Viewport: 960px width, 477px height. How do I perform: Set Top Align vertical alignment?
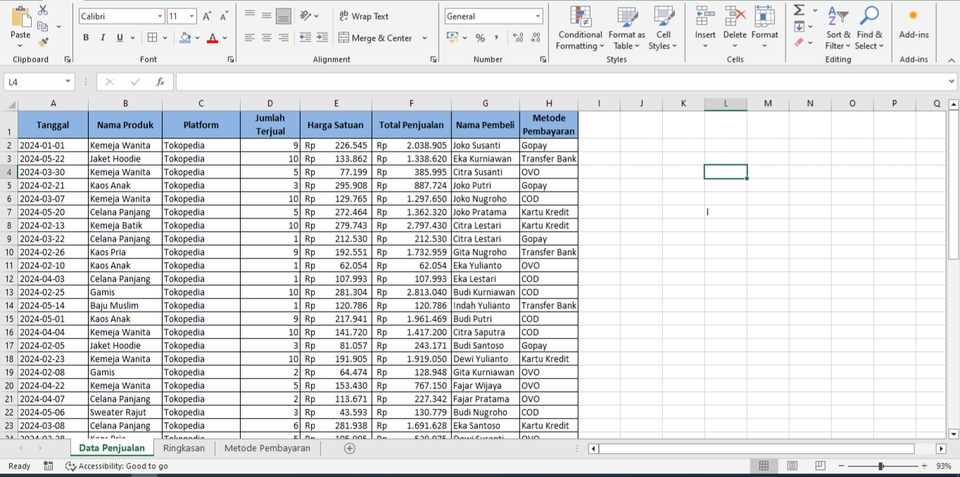coord(249,15)
